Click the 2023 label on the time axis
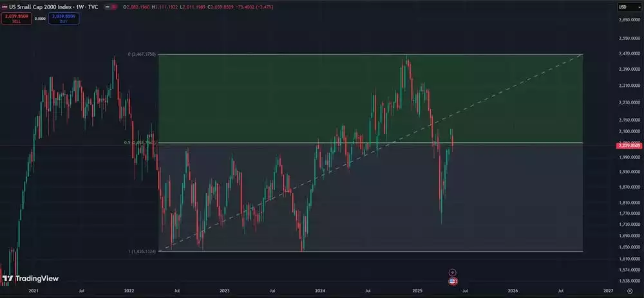The height and width of the screenshot is (298, 644). click(225, 290)
